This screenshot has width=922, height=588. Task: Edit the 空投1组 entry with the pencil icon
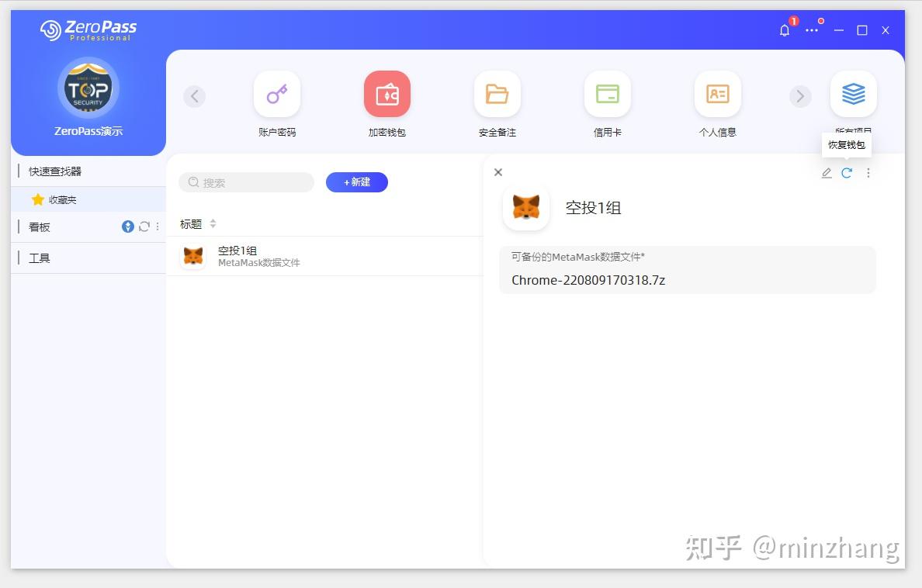click(826, 173)
